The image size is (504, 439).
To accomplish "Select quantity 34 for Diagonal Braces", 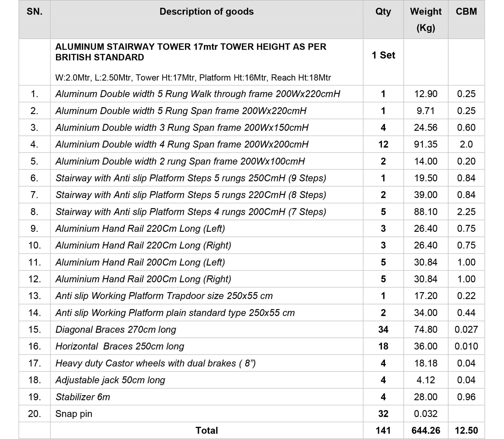I will click(x=383, y=329).
